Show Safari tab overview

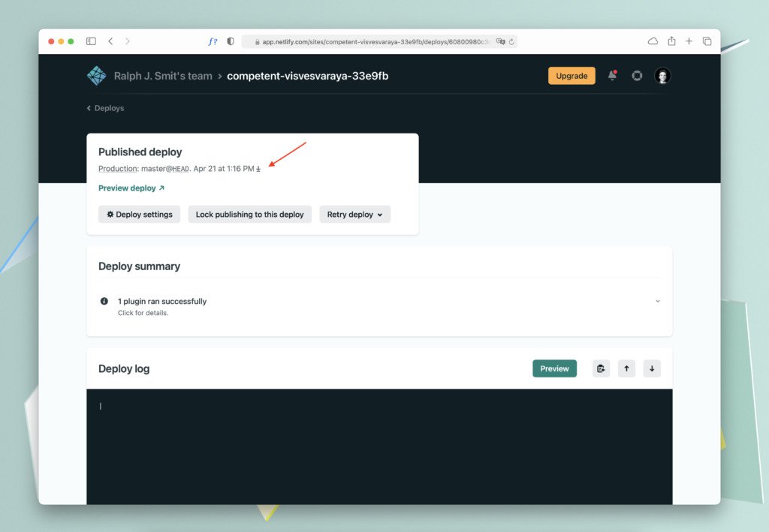707,41
